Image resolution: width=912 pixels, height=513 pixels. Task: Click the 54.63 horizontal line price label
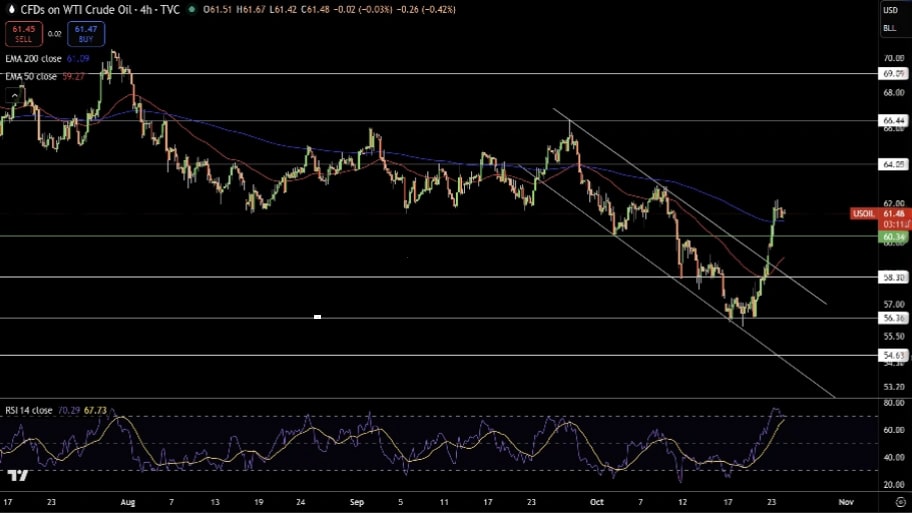pos(893,355)
